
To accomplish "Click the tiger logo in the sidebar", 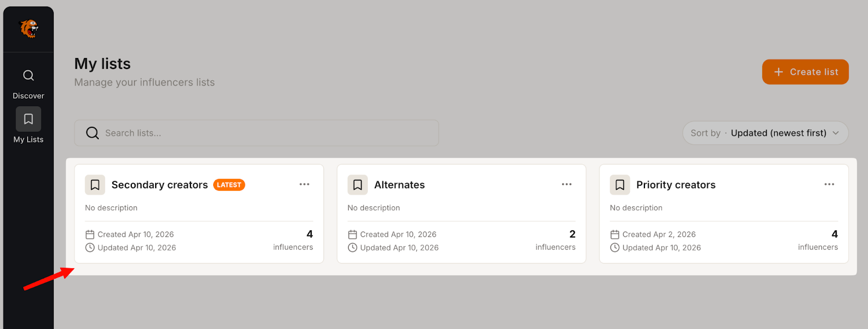I will pos(29,28).
